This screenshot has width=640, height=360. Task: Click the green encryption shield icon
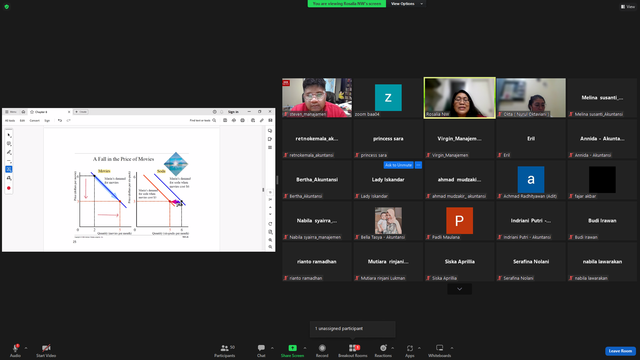pos(7,7)
